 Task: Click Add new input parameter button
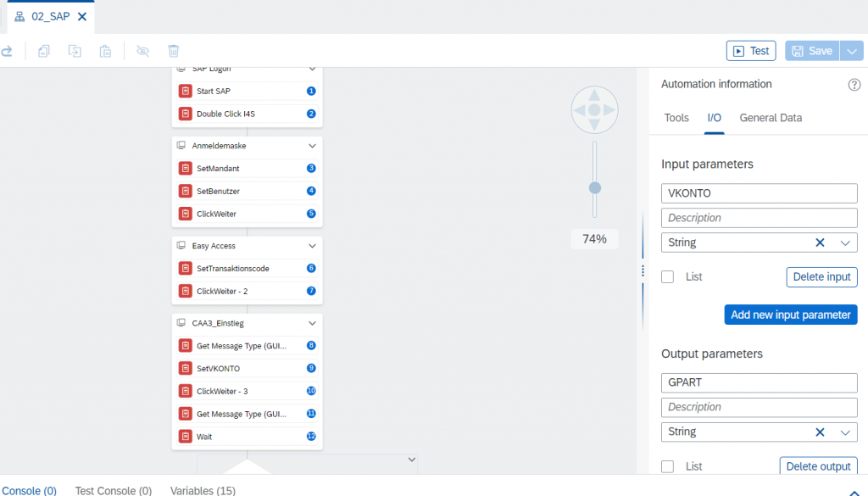point(791,315)
